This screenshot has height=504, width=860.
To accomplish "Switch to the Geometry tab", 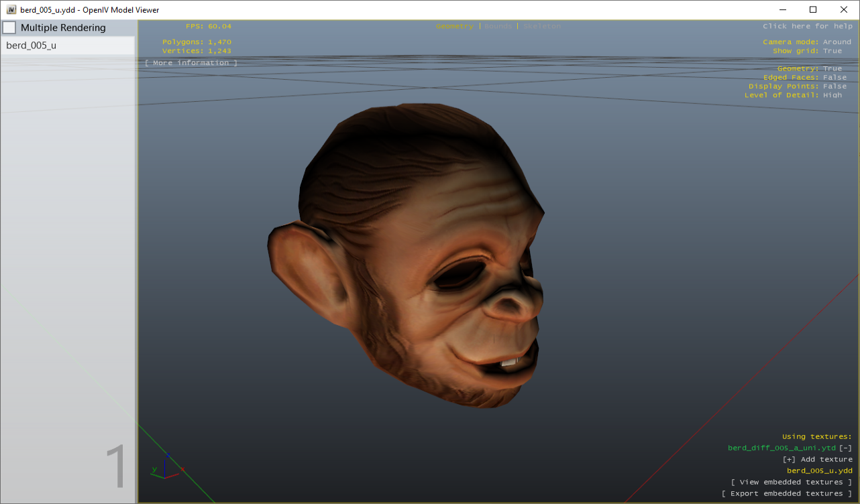I will (x=454, y=26).
